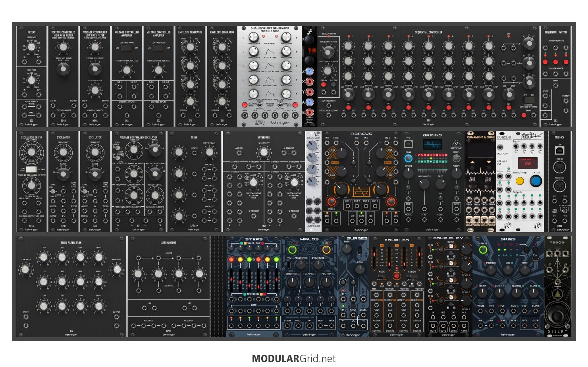This screenshot has height=367, width=588.
Task: Click the OSC OFF button on Sequential Controller
Action: click(334, 85)
